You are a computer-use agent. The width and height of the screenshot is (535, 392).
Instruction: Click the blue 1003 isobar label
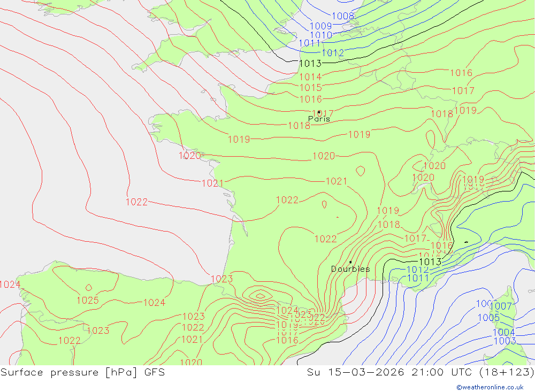click(505, 341)
